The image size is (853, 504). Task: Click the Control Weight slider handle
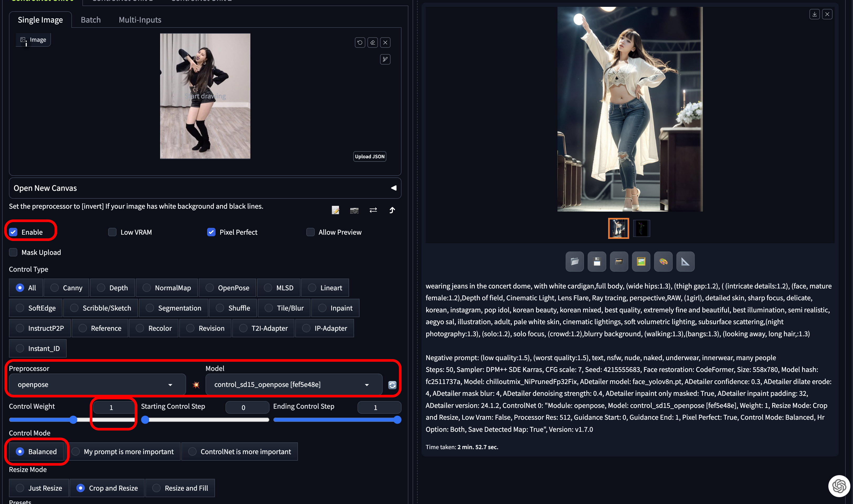coord(73,420)
